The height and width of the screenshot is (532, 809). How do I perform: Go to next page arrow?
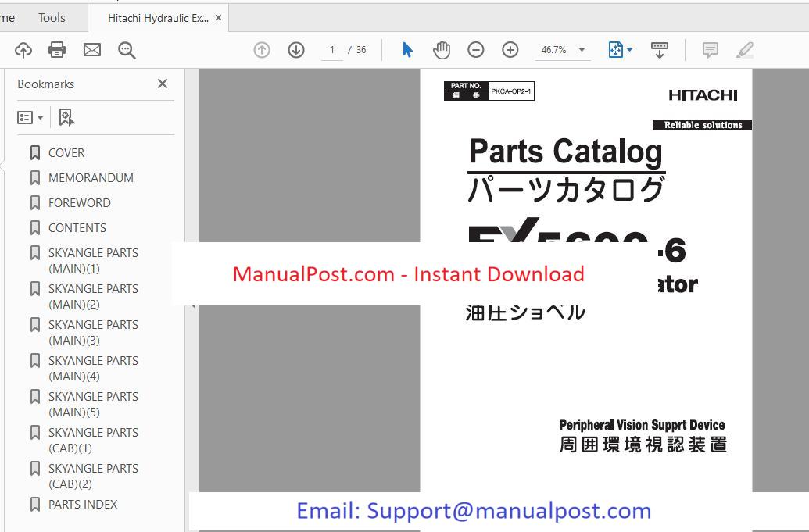pos(296,50)
